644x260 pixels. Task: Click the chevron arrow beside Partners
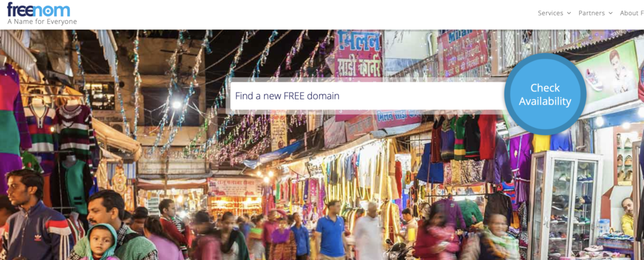click(x=610, y=13)
